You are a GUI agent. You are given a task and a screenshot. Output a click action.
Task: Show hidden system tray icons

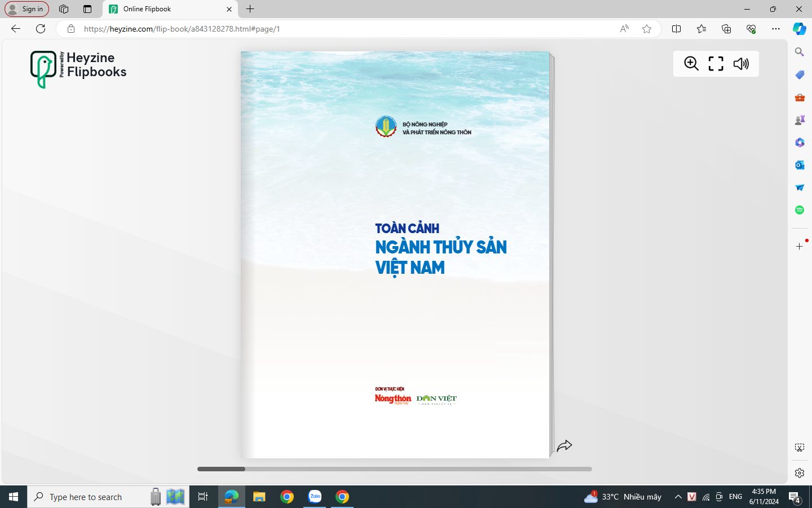pos(678,497)
